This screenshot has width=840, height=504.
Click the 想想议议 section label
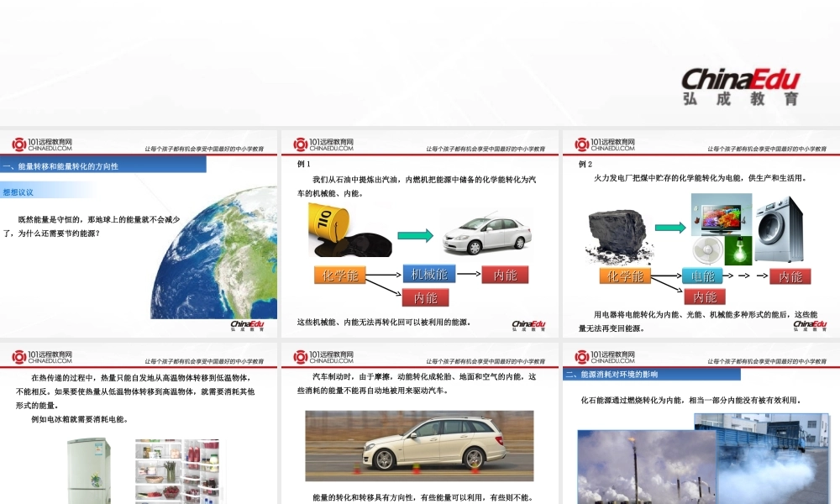point(18,192)
